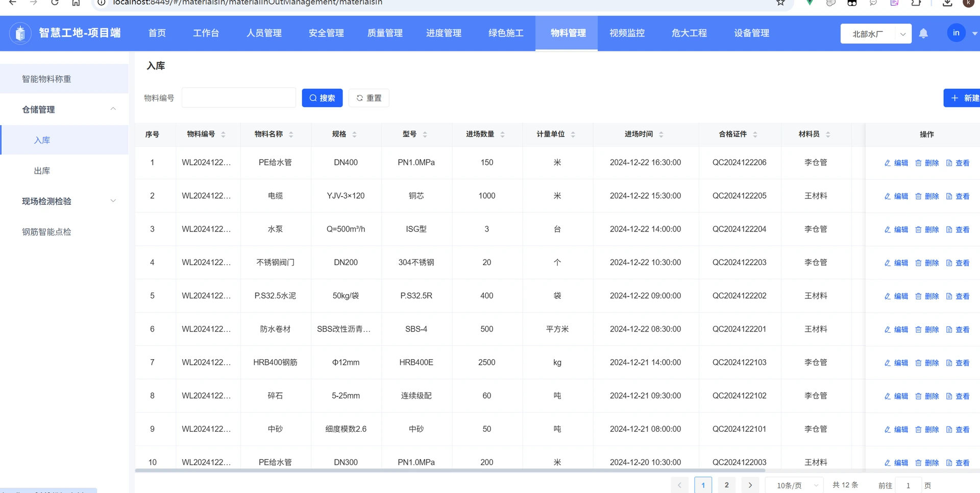Click the table horizontal scrollbar
This screenshot has width=980, height=493.
pyautogui.click(x=450, y=471)
